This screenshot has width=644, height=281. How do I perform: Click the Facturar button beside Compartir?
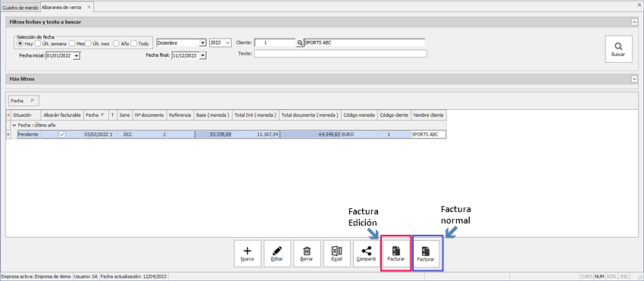(x=396, y=254)
